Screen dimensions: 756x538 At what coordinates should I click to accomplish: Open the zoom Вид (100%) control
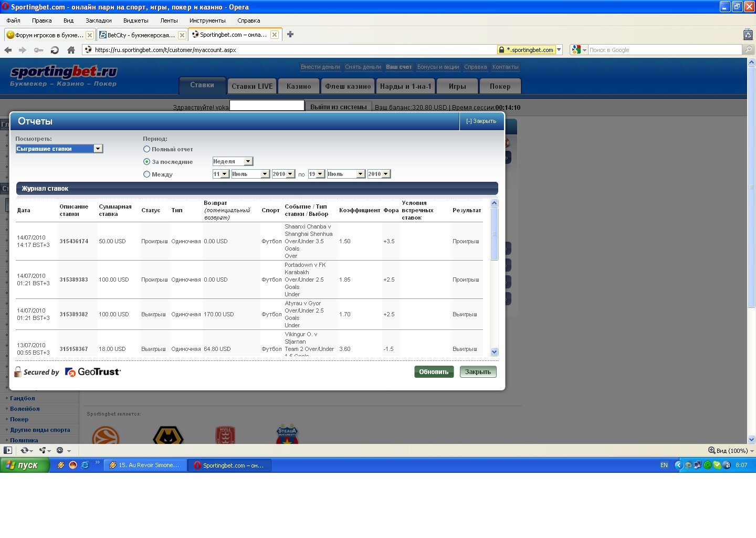(x=731, y=450)
